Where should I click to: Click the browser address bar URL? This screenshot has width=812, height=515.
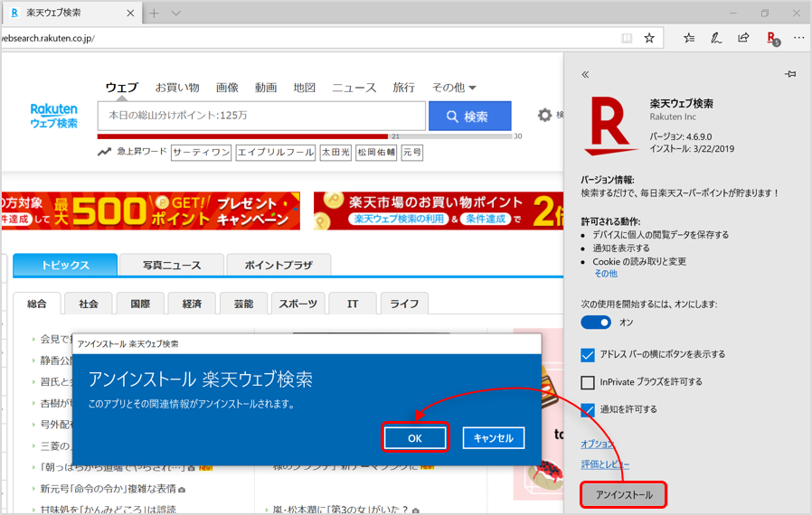48,38
